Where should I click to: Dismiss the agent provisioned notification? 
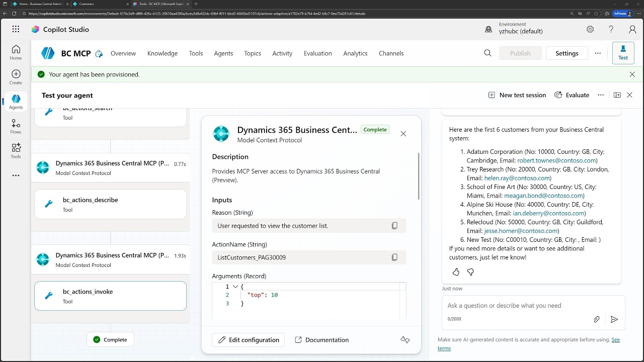(x=632, y=74)
